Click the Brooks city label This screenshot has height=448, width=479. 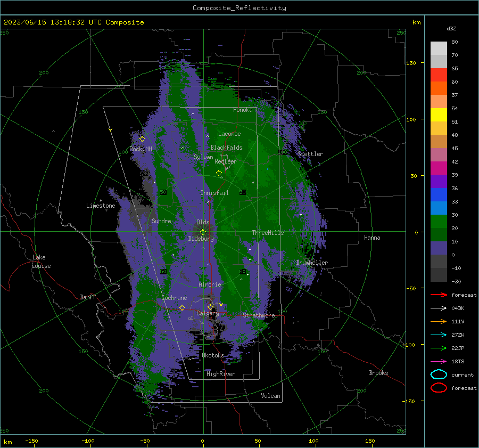378,373
